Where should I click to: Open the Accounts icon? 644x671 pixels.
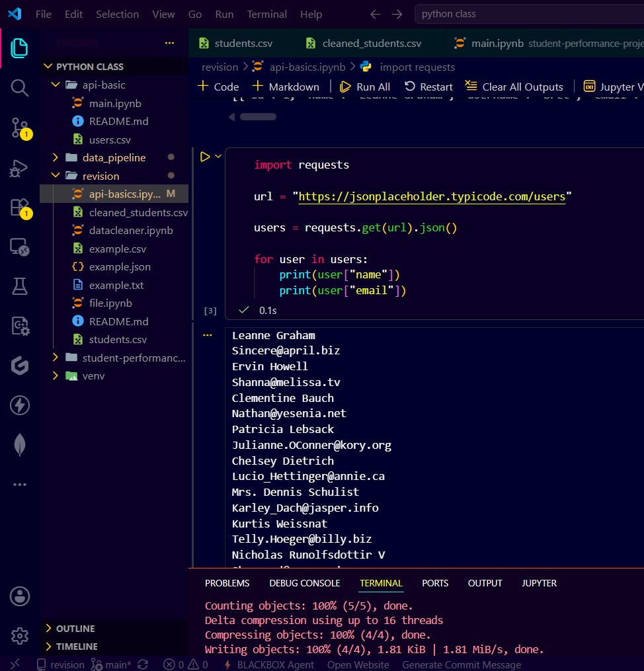pyautogui.click(x=19, y=596)
